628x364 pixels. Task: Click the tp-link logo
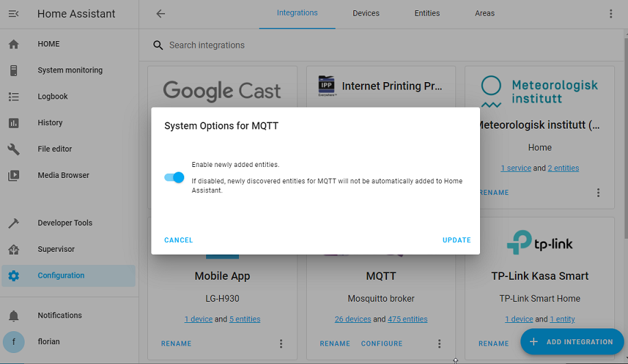coord(540,242)
